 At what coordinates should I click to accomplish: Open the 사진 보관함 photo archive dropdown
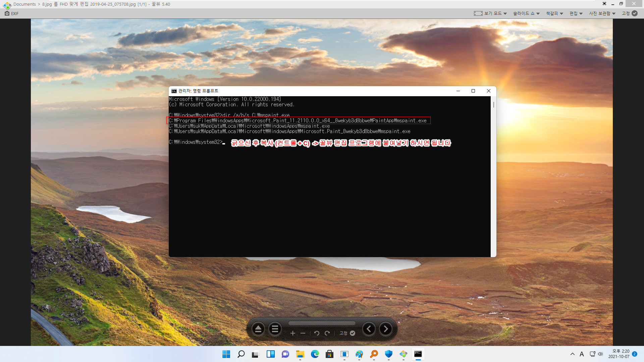602,13
